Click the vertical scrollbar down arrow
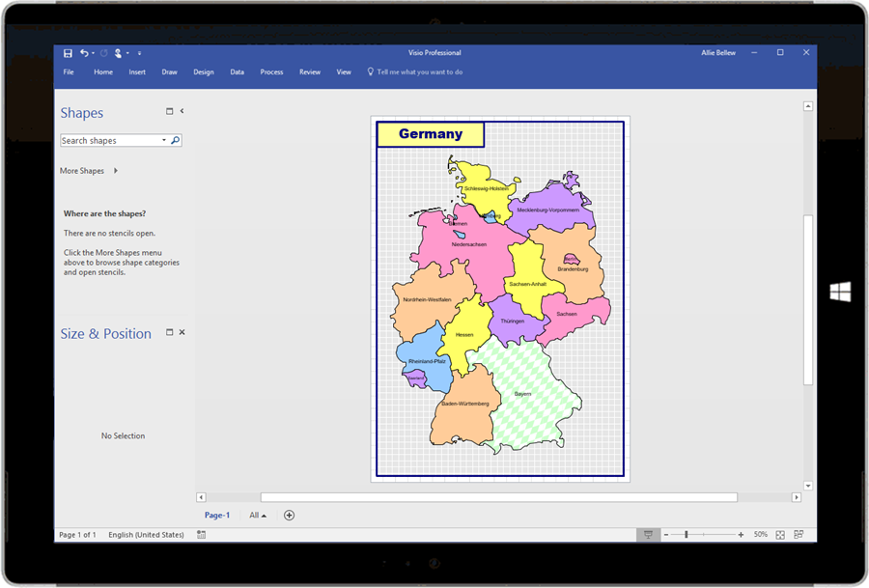This screenshot has height=588, width=869. point(808,486)
